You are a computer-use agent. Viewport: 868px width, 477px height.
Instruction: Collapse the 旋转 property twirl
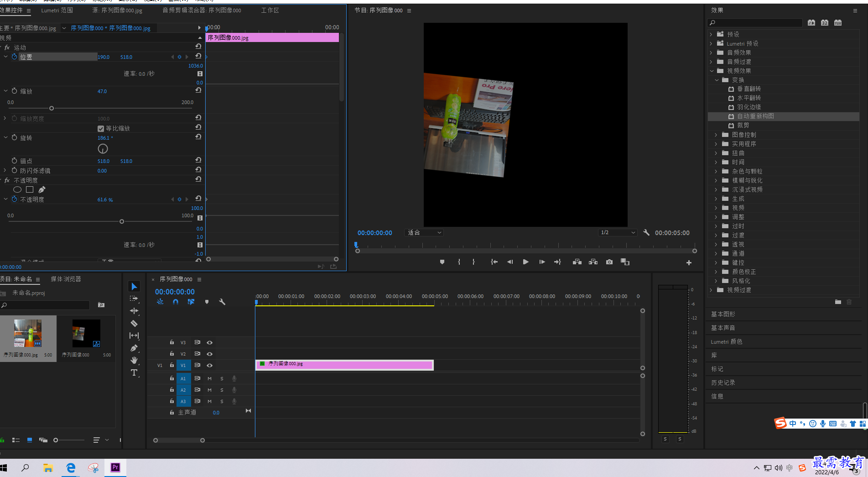pos(6,137)
